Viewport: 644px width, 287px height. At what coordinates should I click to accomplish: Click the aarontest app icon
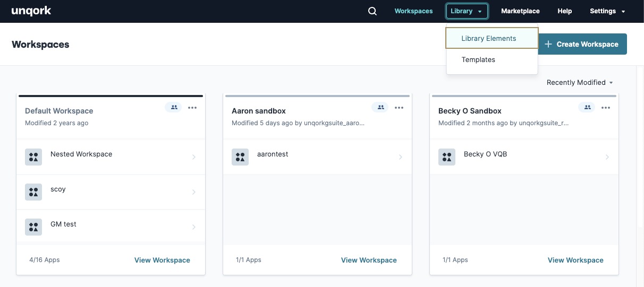pos(240,157)
